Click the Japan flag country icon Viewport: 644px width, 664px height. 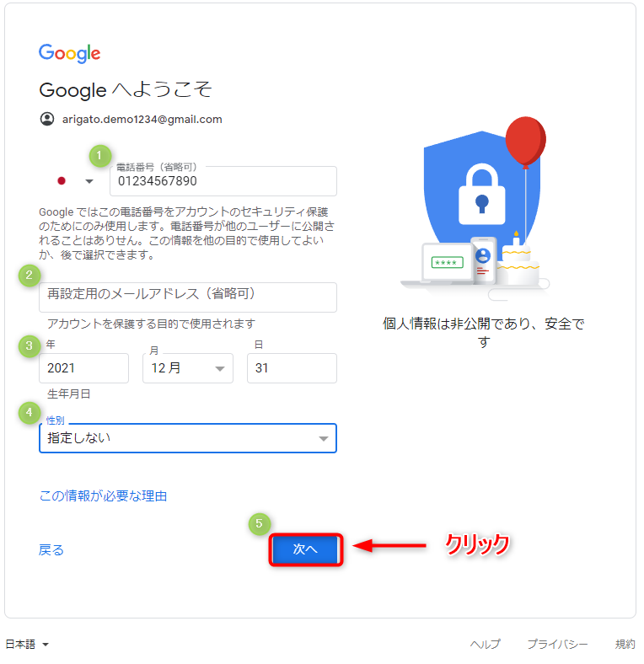pyautogui.click(x=62, y=181)
